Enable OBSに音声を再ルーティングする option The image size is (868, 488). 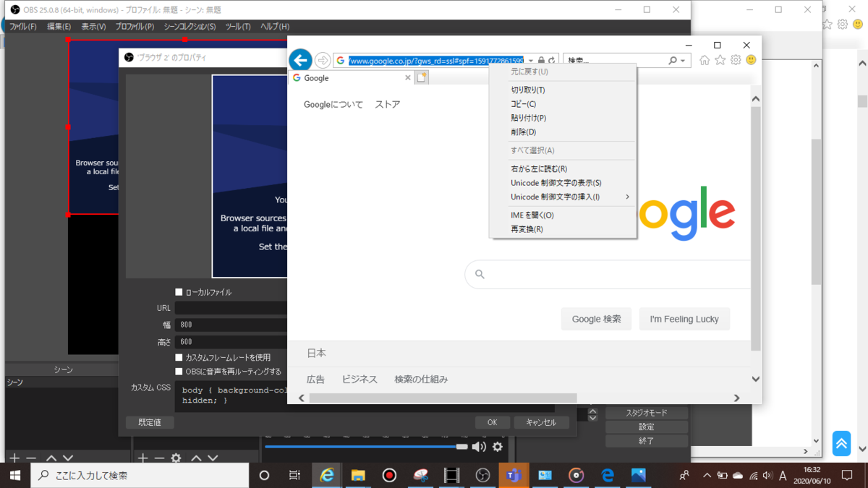click(x=178, y=372)
